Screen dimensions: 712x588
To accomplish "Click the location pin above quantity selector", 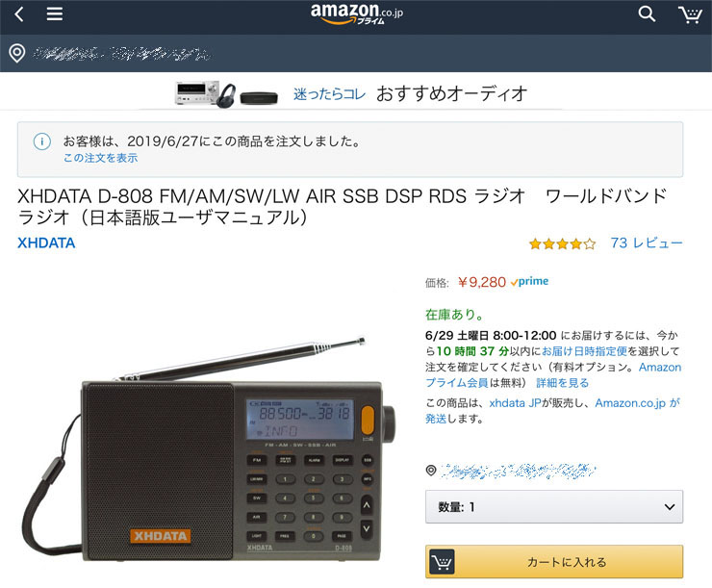I will point(431,471).
